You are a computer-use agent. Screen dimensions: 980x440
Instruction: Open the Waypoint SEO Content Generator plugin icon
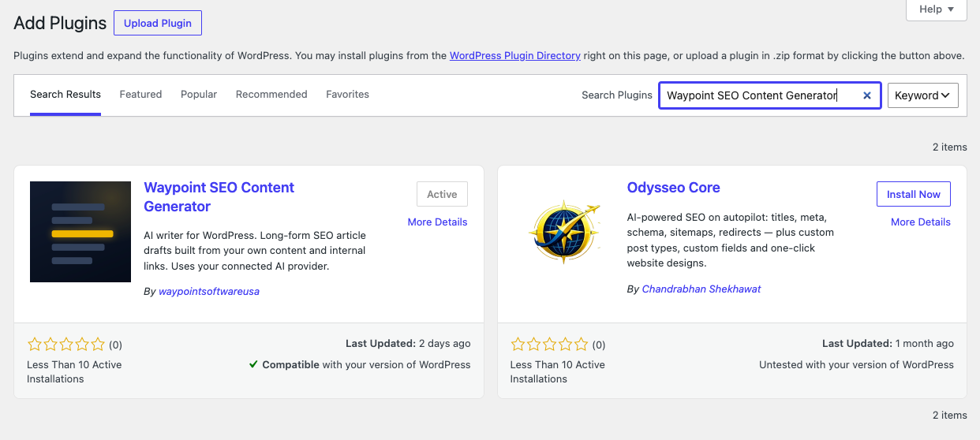click(80, 232)
